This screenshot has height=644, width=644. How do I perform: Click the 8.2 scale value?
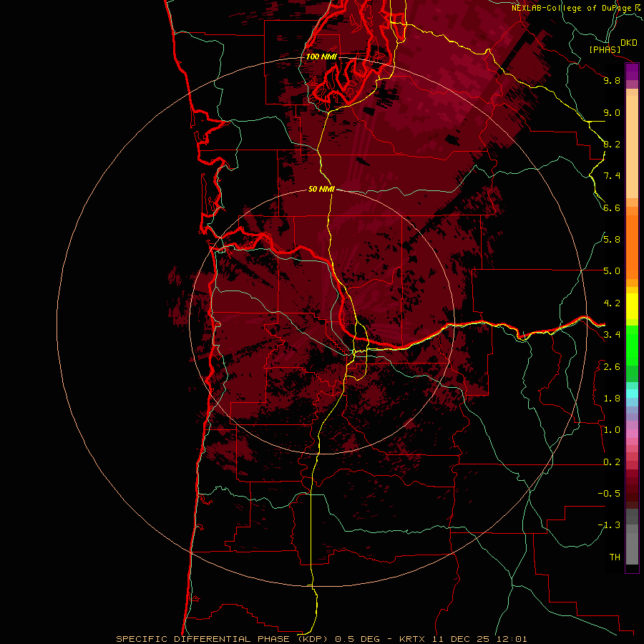pyautogui.click(x=612, y=144)
